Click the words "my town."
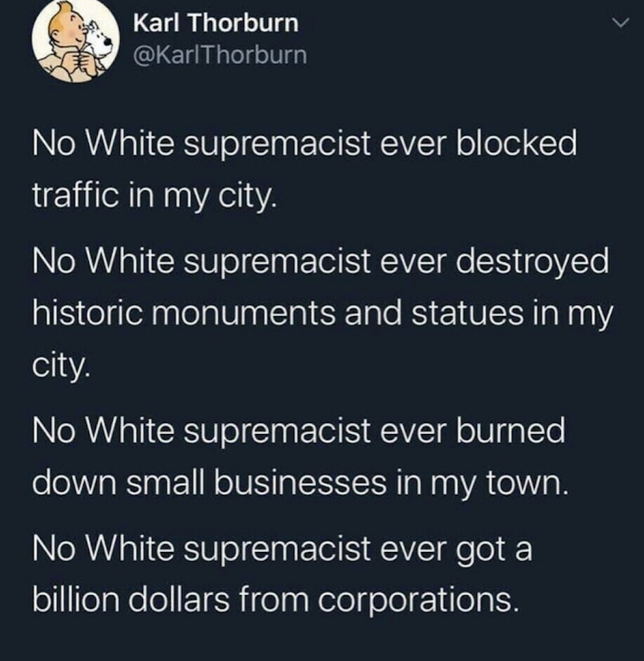644x661 pixels. coord(499,484)
